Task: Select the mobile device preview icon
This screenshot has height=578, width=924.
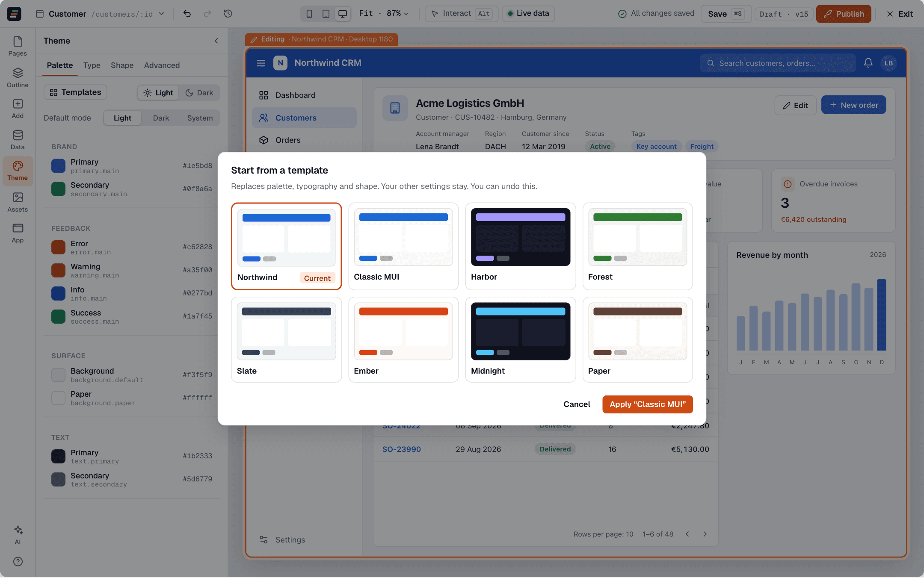Action: tap(309, 14)
